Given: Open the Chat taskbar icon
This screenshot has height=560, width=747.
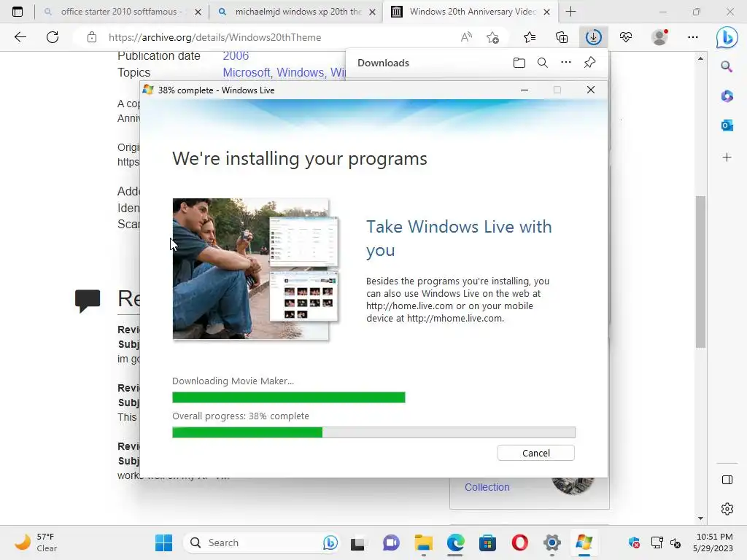Looking at the screenshot, I should [x=391, y=542].
